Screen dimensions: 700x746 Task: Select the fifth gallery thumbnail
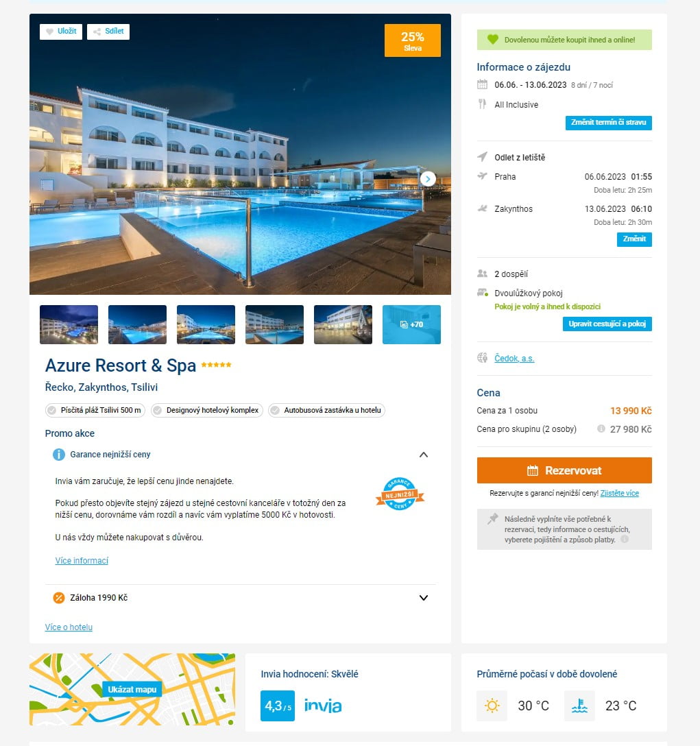coord(343,324)
